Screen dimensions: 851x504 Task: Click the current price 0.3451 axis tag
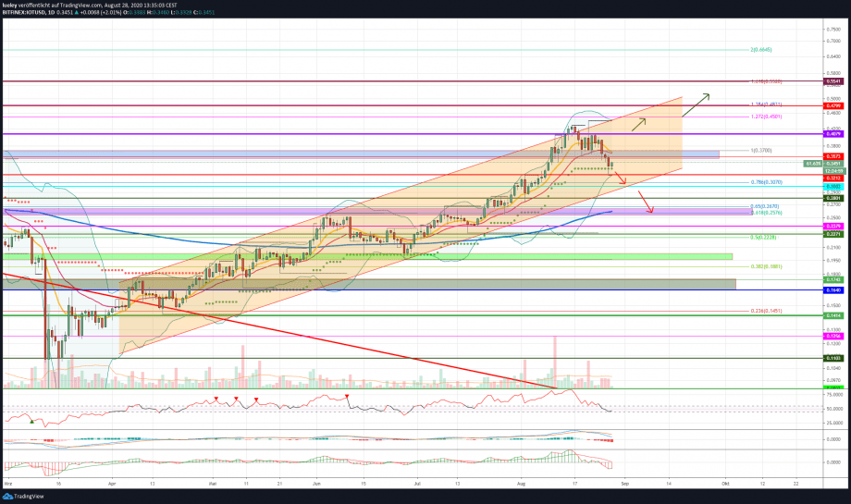click(x=833, y=164)
